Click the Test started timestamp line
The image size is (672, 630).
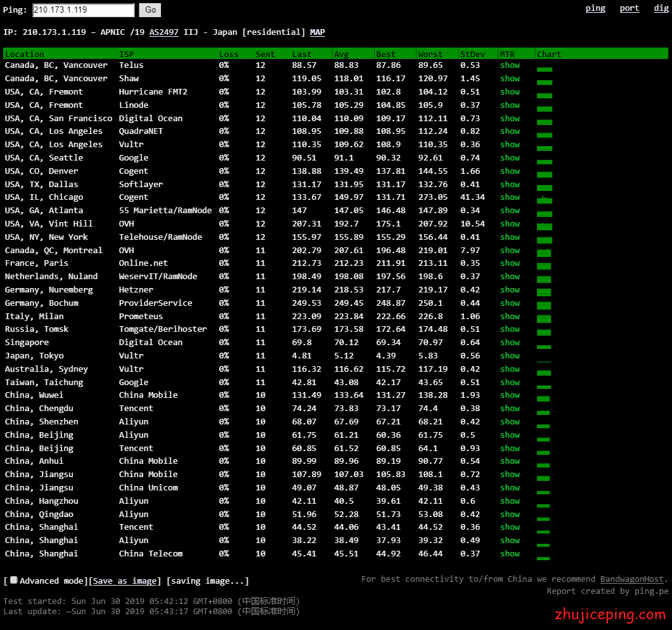(x=152, y=601)
